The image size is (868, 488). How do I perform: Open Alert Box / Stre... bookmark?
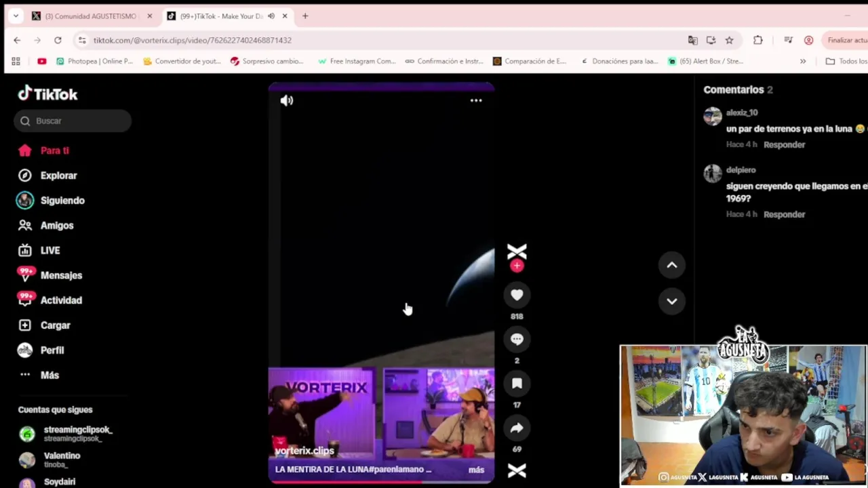[706, 61]
